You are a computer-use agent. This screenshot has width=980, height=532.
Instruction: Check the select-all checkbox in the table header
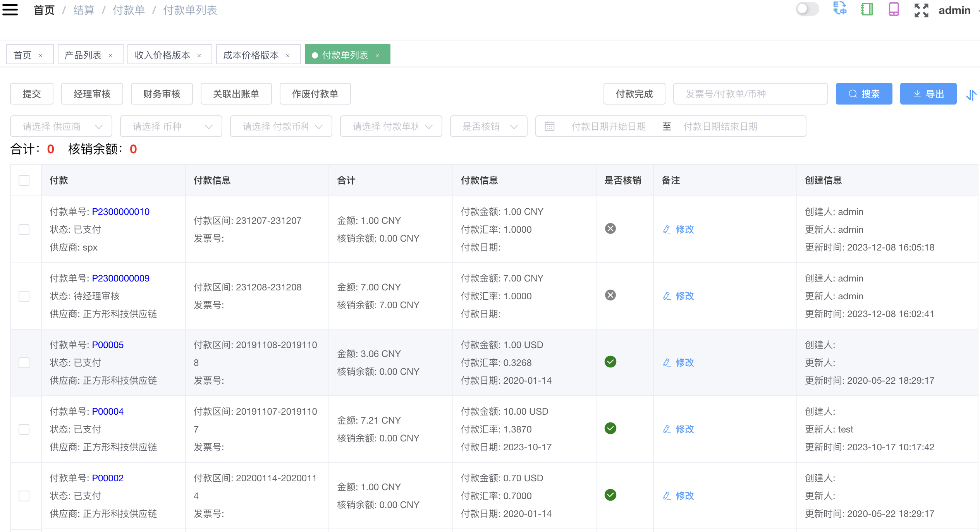pos(24,180)
